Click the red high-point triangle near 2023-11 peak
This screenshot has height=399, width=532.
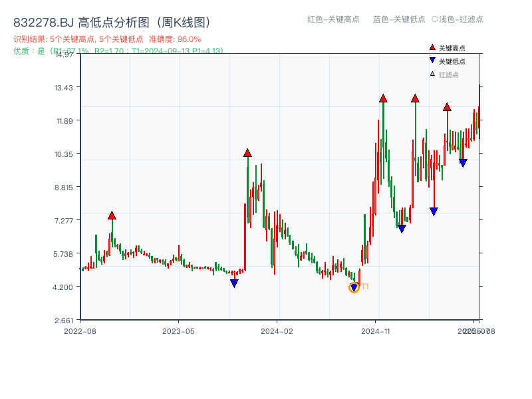tap(247, 152)
